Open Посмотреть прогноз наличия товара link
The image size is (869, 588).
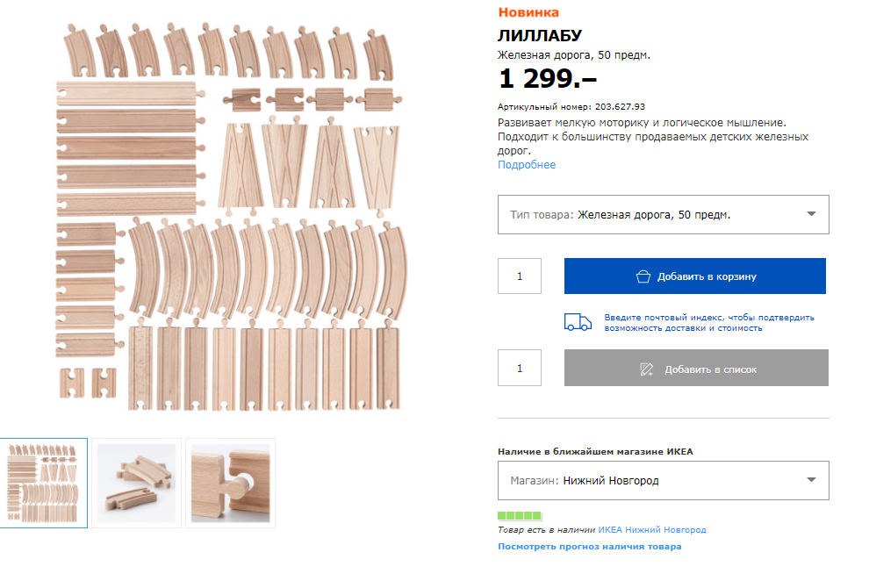click(589, 547)
